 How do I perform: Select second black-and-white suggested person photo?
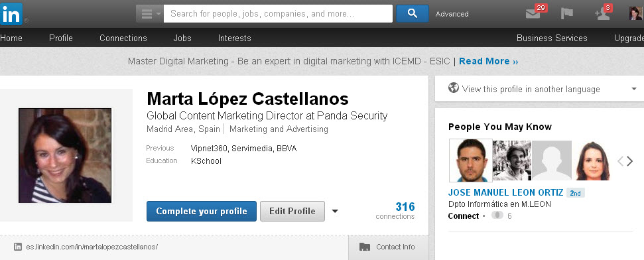click(x=512, y=161)
